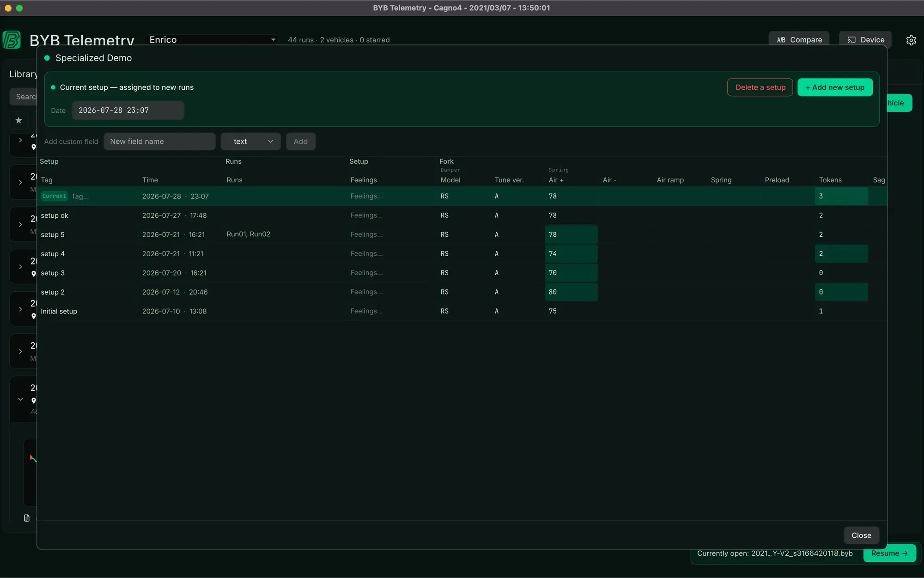Click Tokens value 1 in Initial setup row
The image size is (924, 578).
tap(821, 311)
